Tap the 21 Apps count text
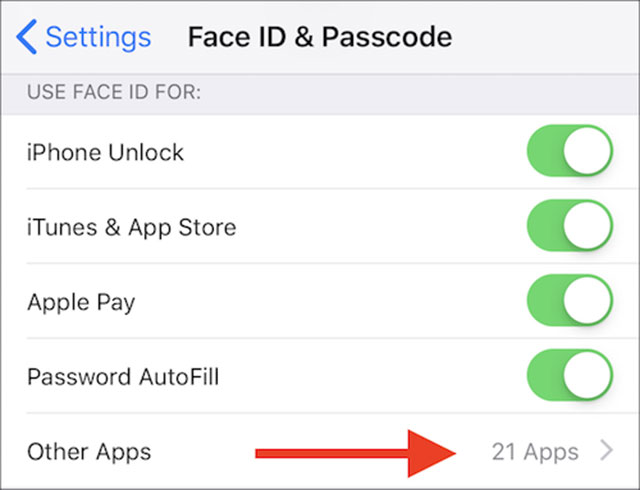The height and width of the screenshot is (490, 640). pos(535,452)
